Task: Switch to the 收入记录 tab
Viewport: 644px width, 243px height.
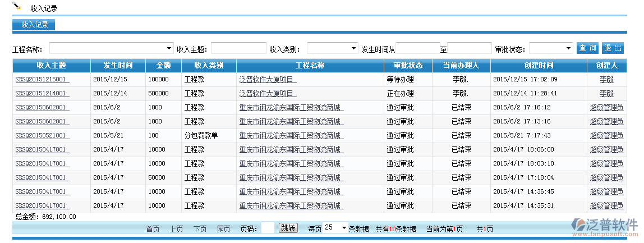Action: 34,25
